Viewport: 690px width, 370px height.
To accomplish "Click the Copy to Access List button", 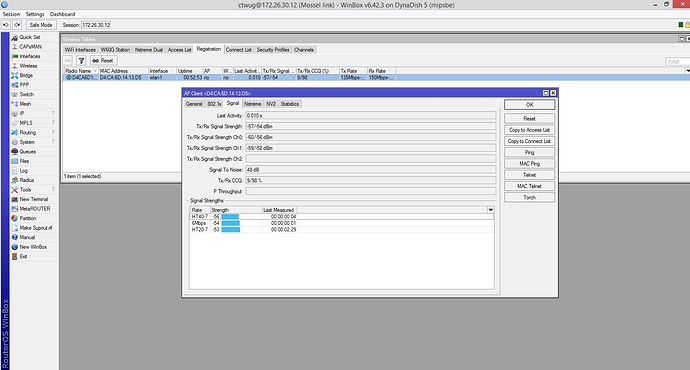I will (529, 130).
